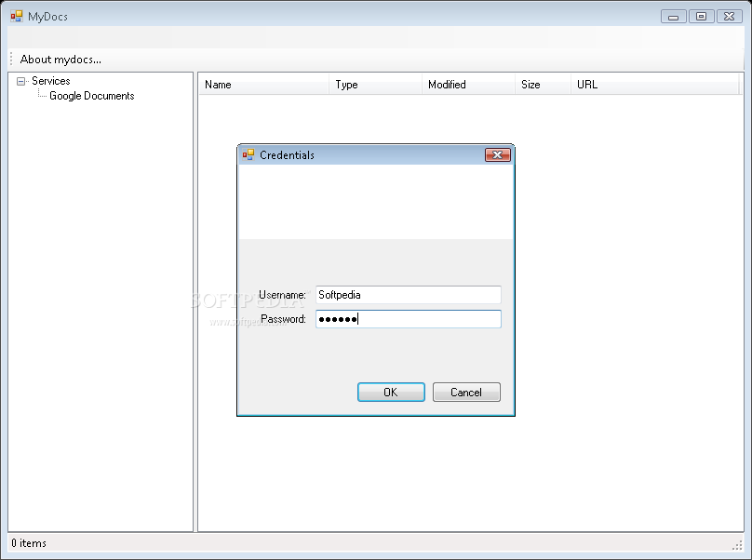The width and height of the screenshot is (752, 560).
Task: Click the resize grip in status bar
Action: (x=738, y=545)
